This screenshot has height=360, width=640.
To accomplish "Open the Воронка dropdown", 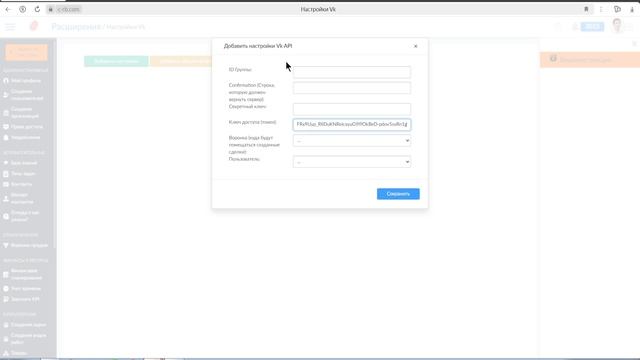I will [x=352, y=140].
